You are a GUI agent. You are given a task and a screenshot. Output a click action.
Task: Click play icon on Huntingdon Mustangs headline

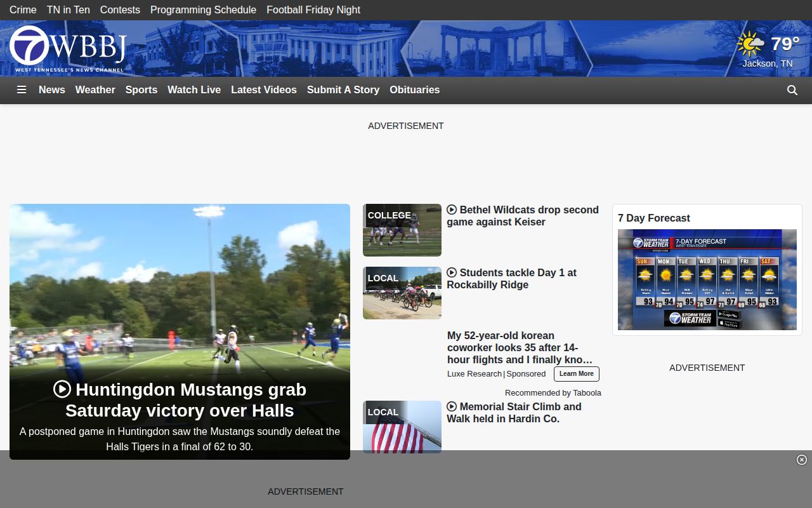pyautogui.click(x=62, y=389)
